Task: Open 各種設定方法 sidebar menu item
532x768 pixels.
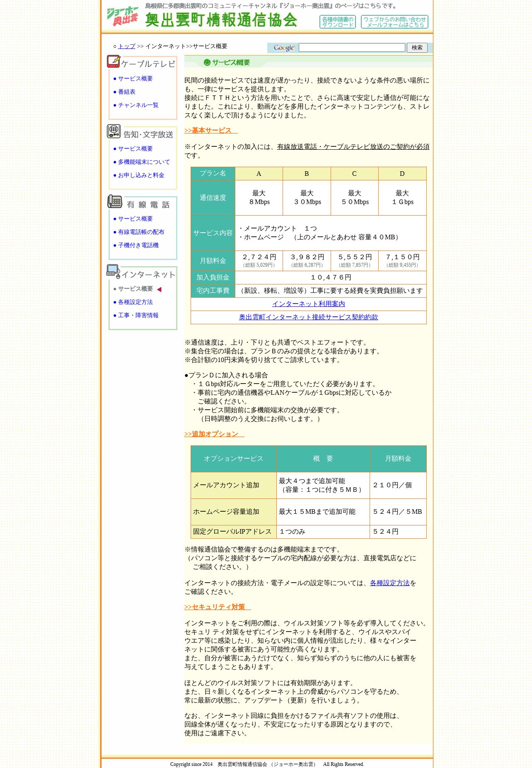Action: 135,302
